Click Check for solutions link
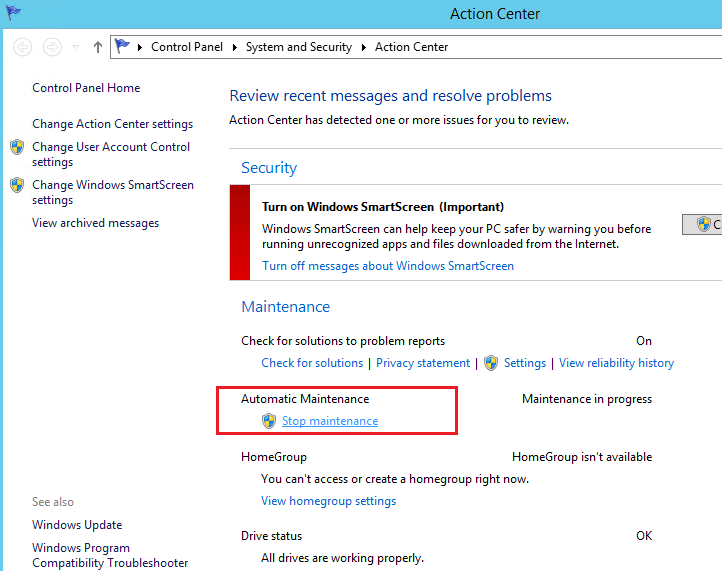722x571 pixels. point(312,363)
